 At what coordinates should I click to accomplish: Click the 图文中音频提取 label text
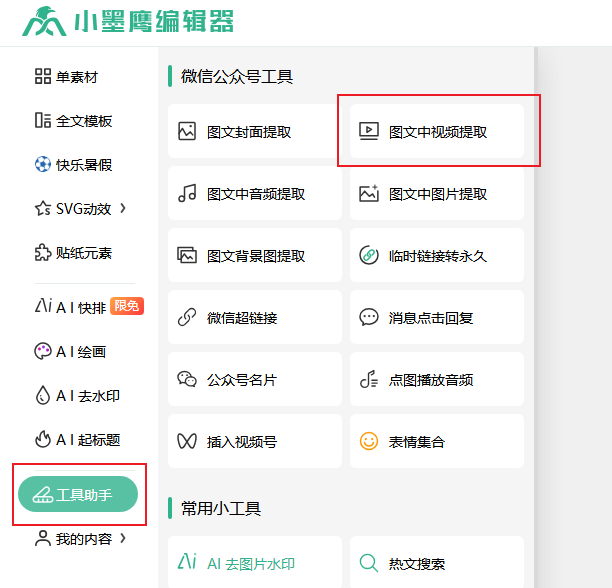click(256, 194)
